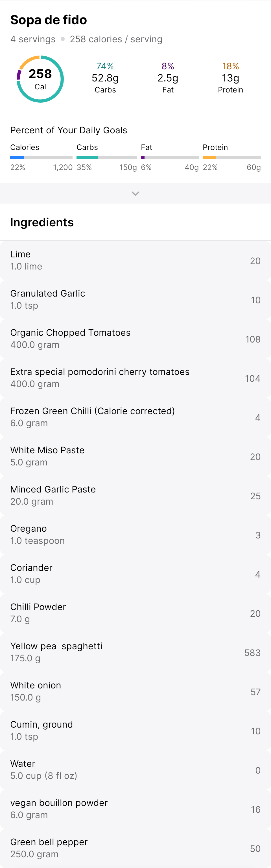Screen dimensions: 271x868
Task: Open the Lime ingredient row
Action: (x=135, y=260)
